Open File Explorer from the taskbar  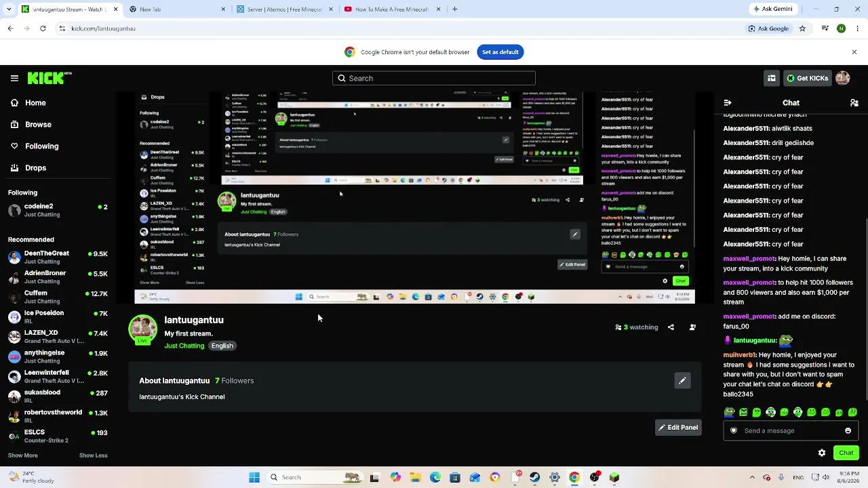point(415,477)
